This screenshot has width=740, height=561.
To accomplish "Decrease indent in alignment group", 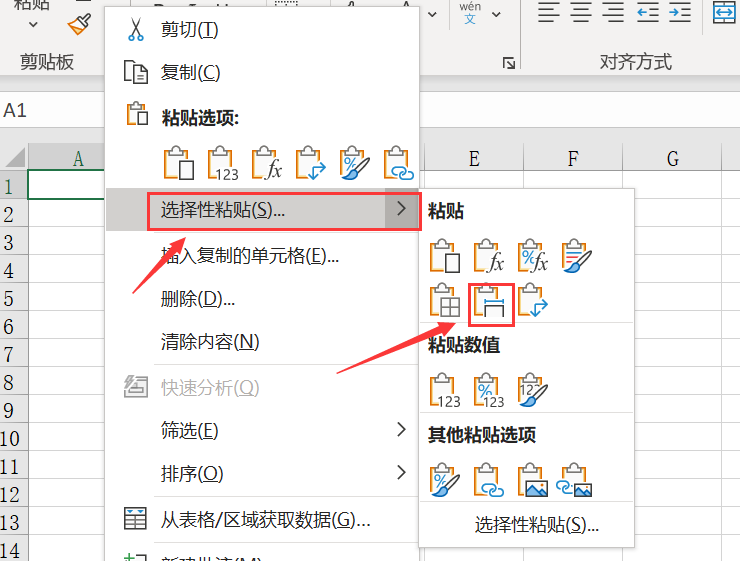I will (648, 12).
